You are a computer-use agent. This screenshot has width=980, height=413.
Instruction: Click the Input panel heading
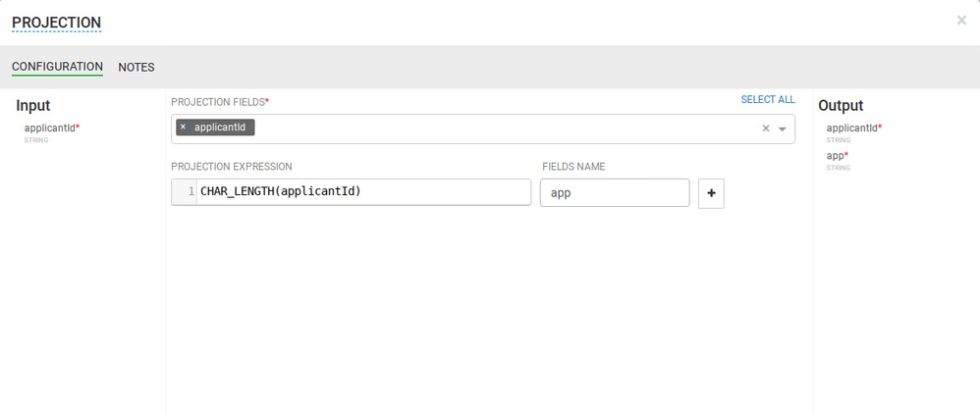tap(32, 105)
